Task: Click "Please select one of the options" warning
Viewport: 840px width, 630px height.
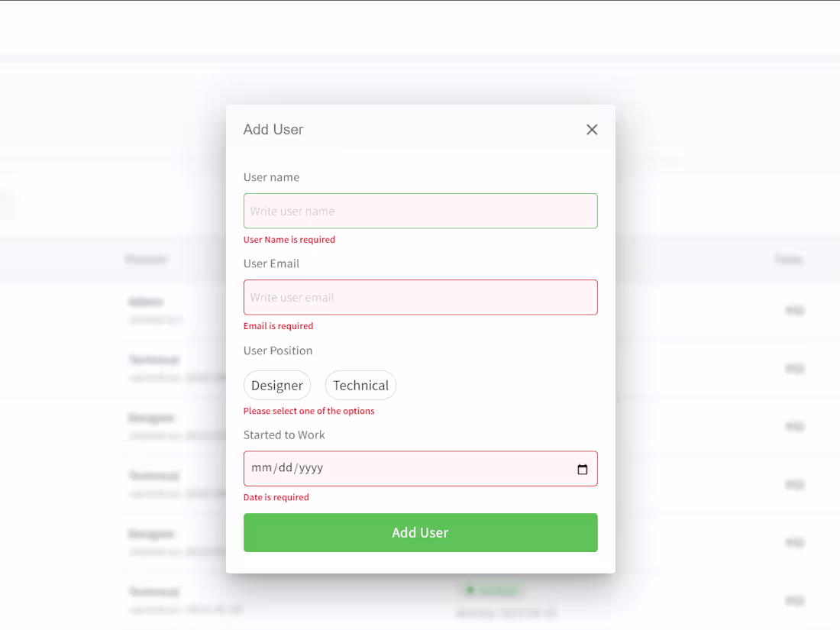Action: (x=309, y=411)
